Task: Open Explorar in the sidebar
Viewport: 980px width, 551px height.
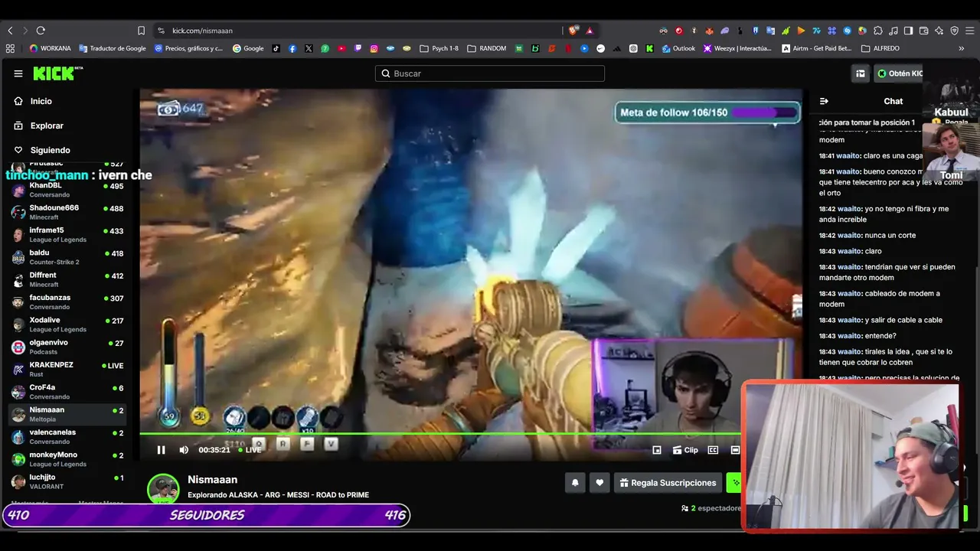Action: pos(38,126)
